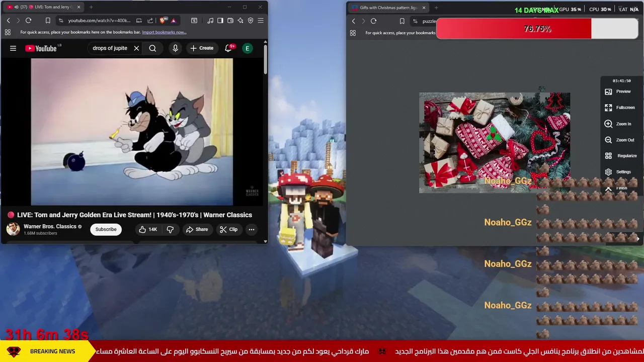Viewport: 644px width, 362px height.
Task: Open Brave Shields lion icon
Action: pos(163,21)
